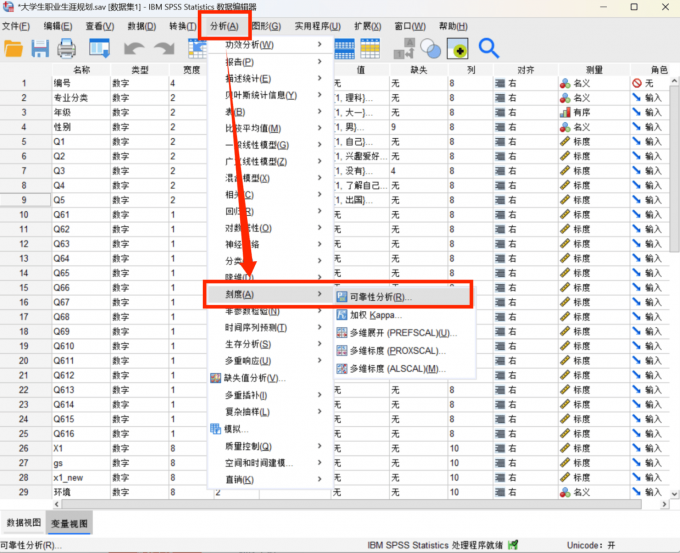This screenshot has height=553, width=680.
Task: Open the 分析(A) menu
Action: (224, 26)
